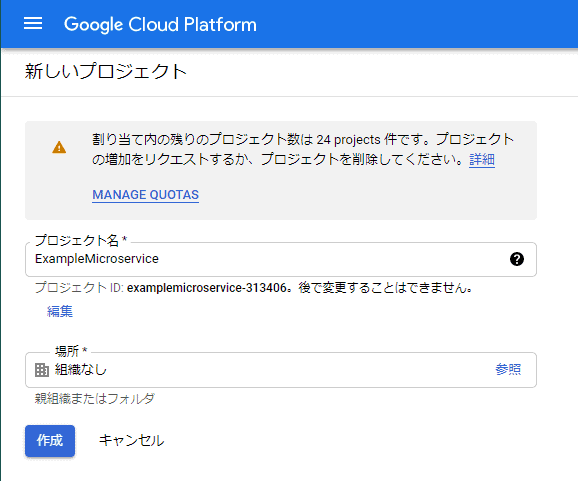
Task: Click the 24 projects text in the warning
Action: pyautogui.click(x=348, y=140)
